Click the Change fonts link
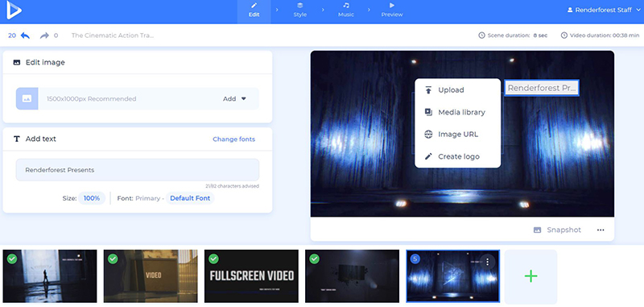 coord(233,139)
